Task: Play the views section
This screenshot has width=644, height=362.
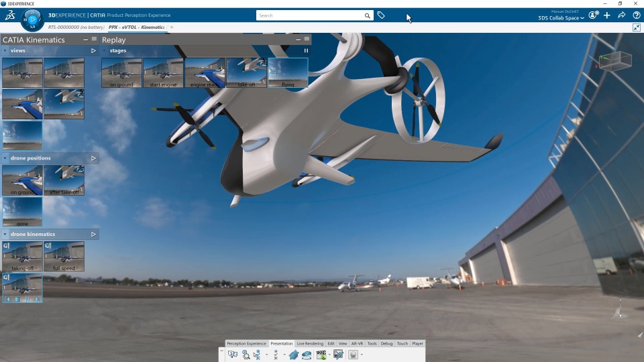Action: click(93, 50)
